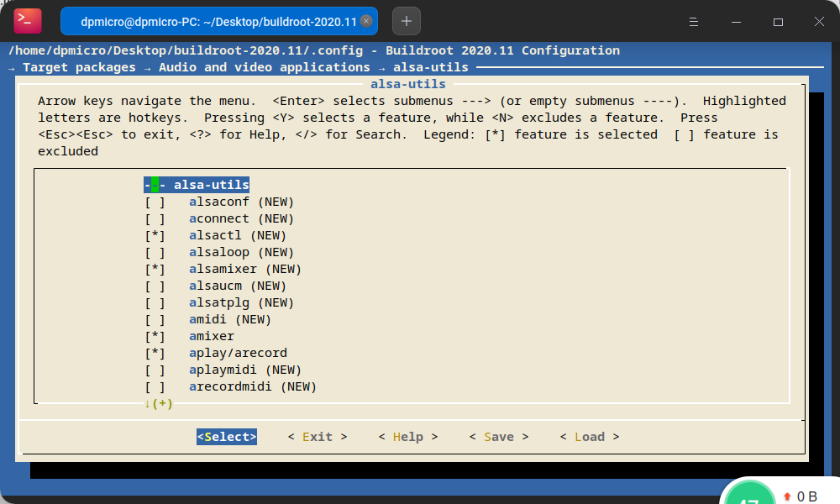Close the terminal window
Screen dimensions: 840x504
(819, 22)
